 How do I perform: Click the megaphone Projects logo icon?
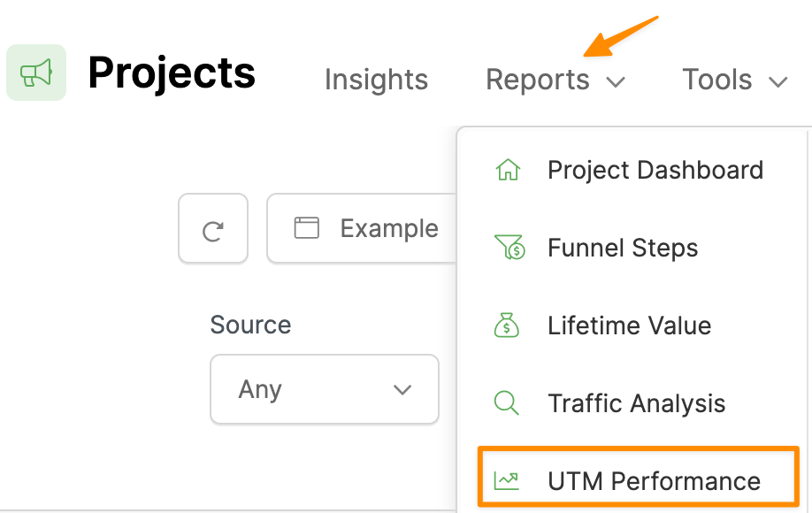36,73
